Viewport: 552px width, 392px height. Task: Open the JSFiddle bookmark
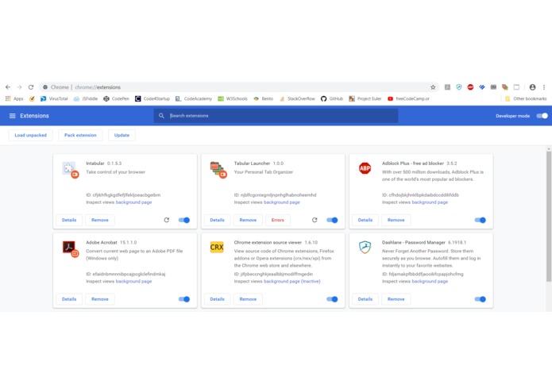tap(86, 98)
